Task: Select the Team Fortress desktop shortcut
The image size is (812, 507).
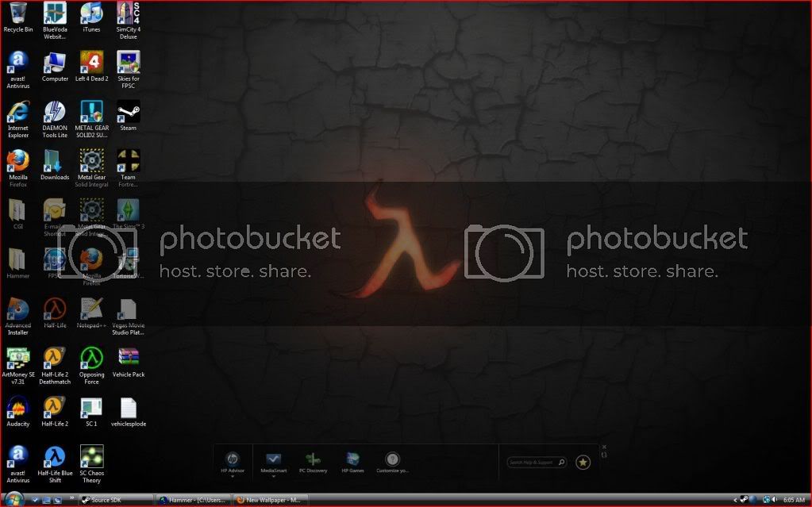Action: click(129, 168)
